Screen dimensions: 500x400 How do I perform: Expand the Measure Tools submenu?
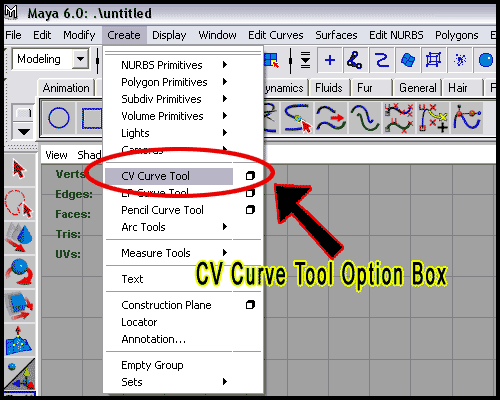tap(225, 252)
